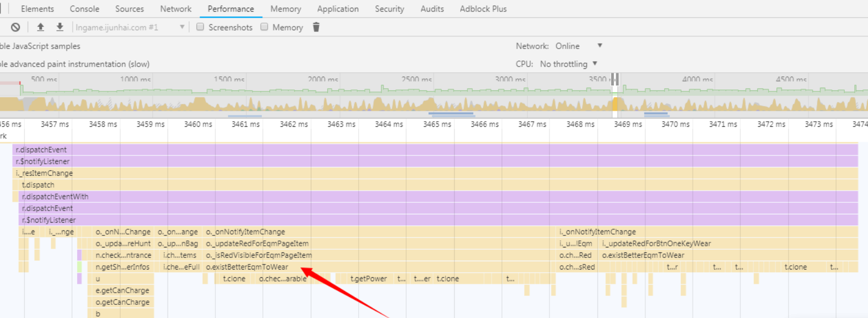
Task: Open the Sources tab
Action: [130, 9]
